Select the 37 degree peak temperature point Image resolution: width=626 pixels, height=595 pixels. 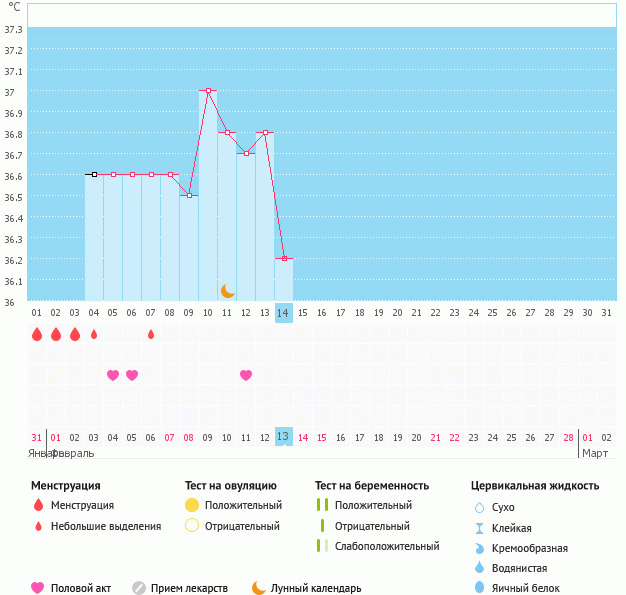[208, 90]
